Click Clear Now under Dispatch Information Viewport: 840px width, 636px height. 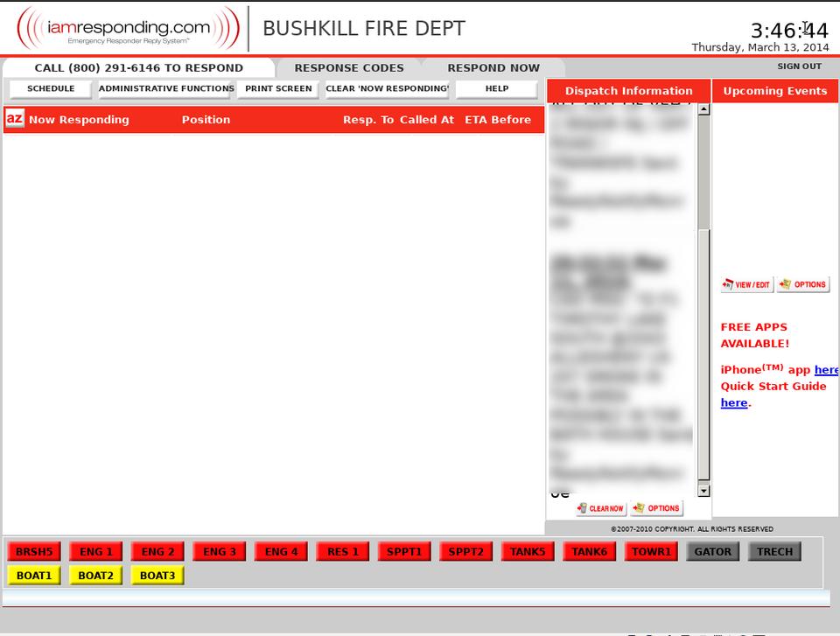point(601,508)
